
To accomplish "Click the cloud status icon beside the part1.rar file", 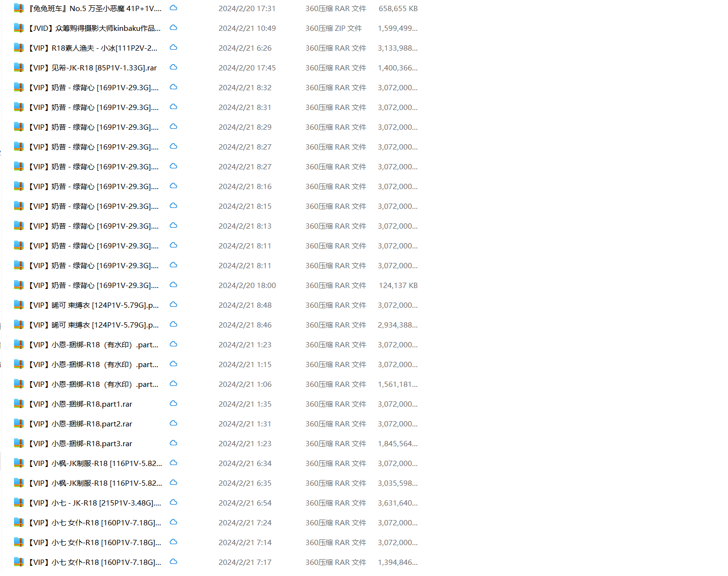I will (174, 404).
